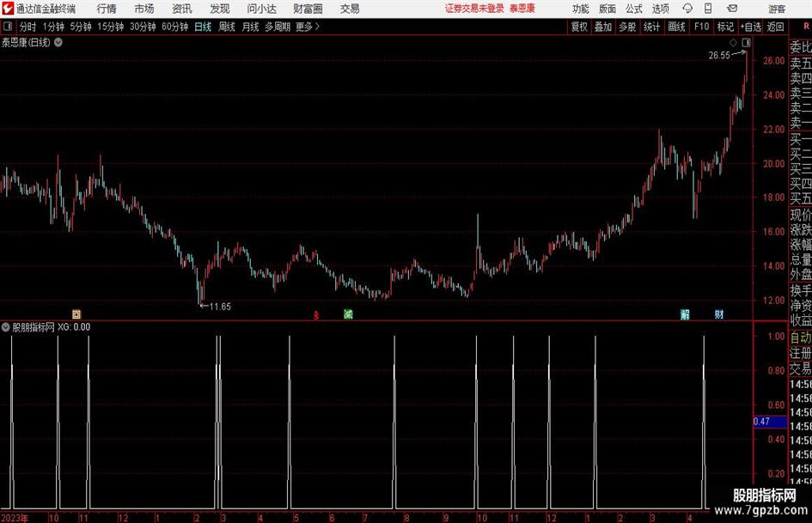Open F10 company info
Screen dimensions: 812x523
coord(702,27)
